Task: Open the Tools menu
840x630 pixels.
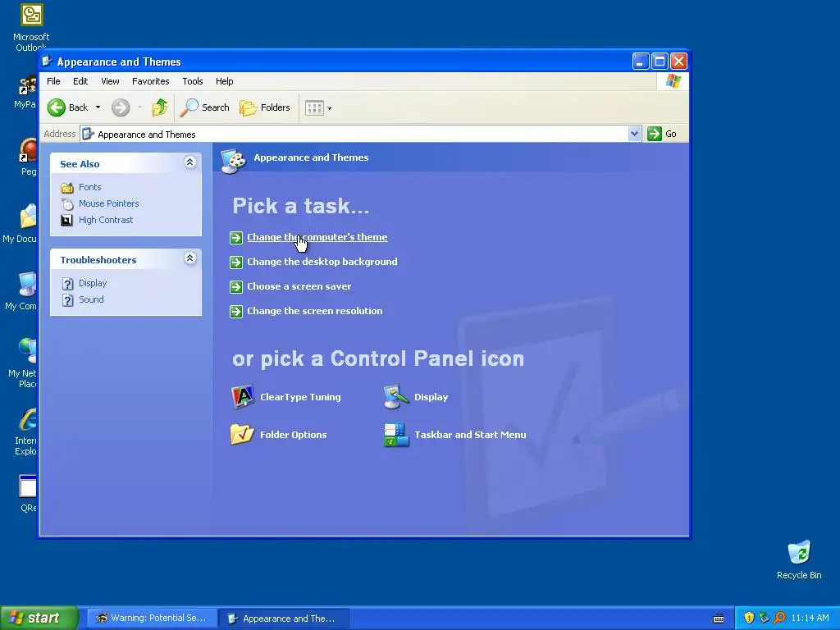Action: click(192, 81)
